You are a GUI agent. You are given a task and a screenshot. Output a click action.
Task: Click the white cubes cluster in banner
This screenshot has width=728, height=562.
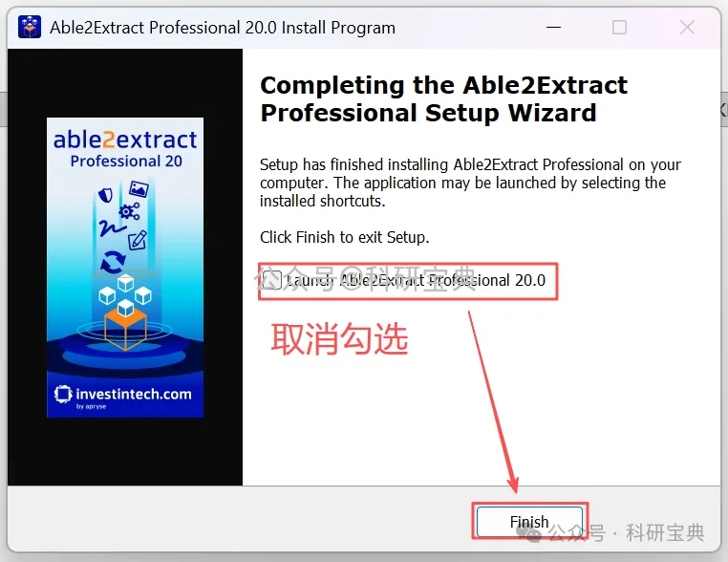click(x=125, y=295)
